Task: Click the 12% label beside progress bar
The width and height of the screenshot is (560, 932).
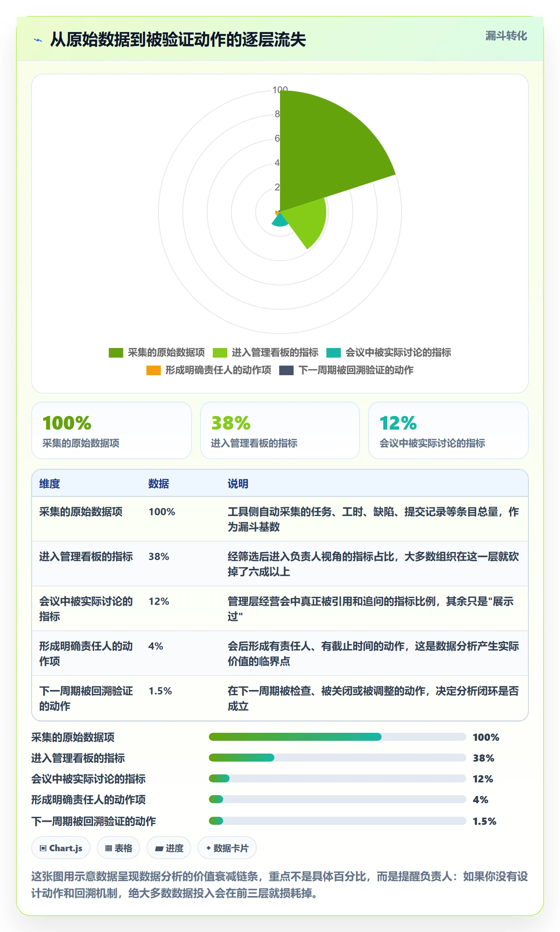Action: tap(483, 779)
